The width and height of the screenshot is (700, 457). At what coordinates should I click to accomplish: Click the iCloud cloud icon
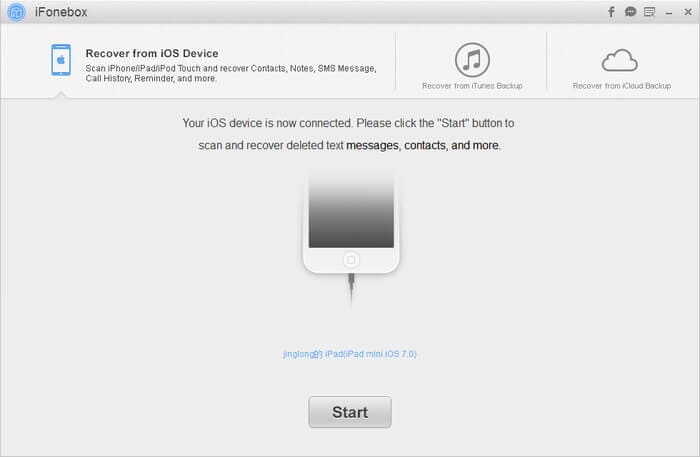click(x=620, y=60)
